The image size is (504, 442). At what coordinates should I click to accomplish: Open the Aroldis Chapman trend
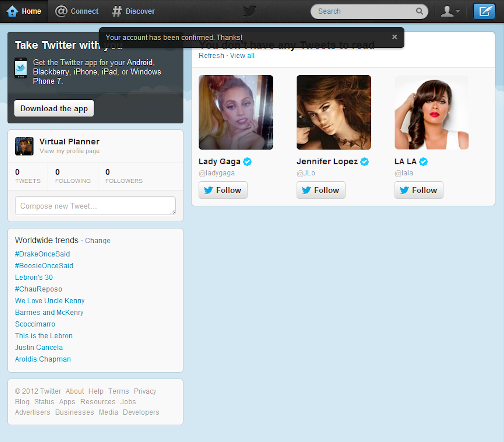tap(43, 359)
